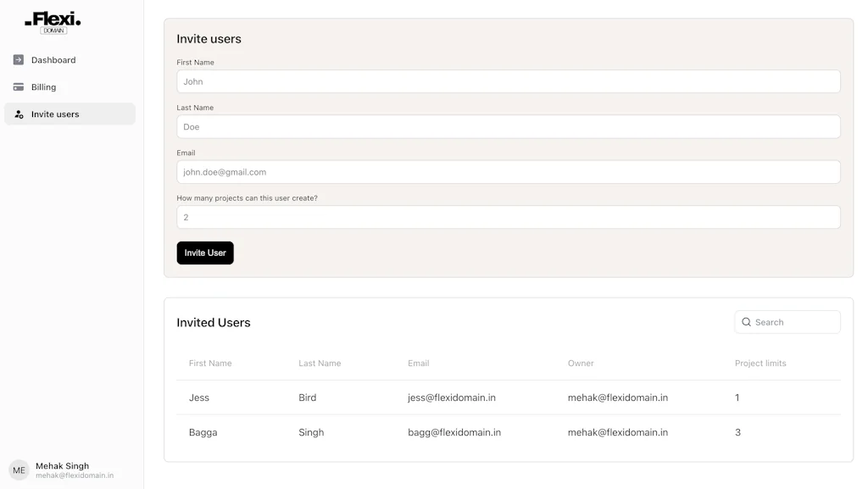Click the Last Name input field
This screenshot has width=868, height=489.
(509, 126)
